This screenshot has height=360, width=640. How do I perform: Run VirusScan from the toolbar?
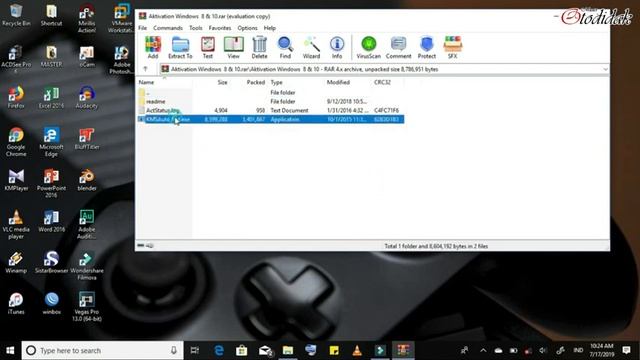click(369, 47)
